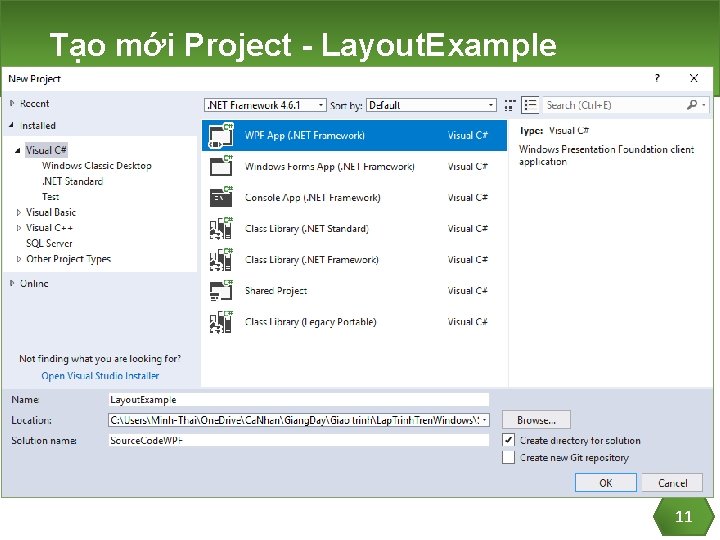Open the dialog help question mark
This screenshot has width=720, height=540.
(x=657, y=78)
